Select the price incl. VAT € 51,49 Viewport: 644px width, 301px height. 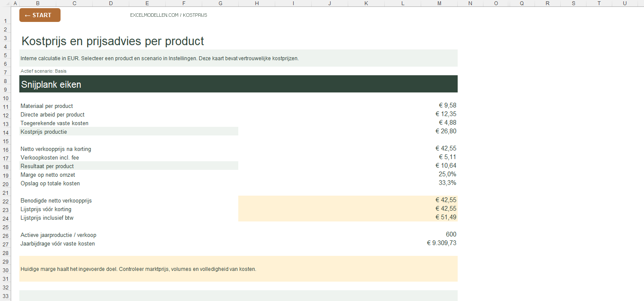(446, 217)
